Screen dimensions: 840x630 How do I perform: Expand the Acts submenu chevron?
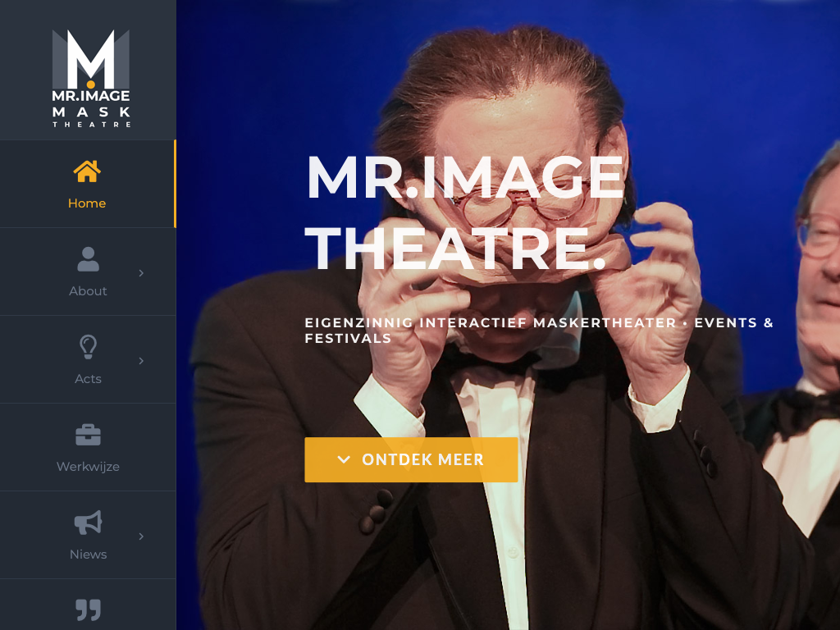click(141, 361)
